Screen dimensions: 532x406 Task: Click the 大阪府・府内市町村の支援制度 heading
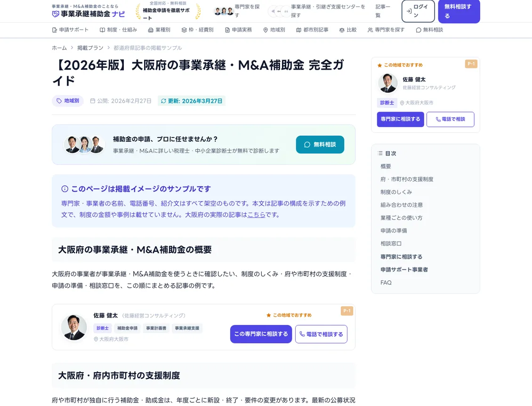point(119,375)
